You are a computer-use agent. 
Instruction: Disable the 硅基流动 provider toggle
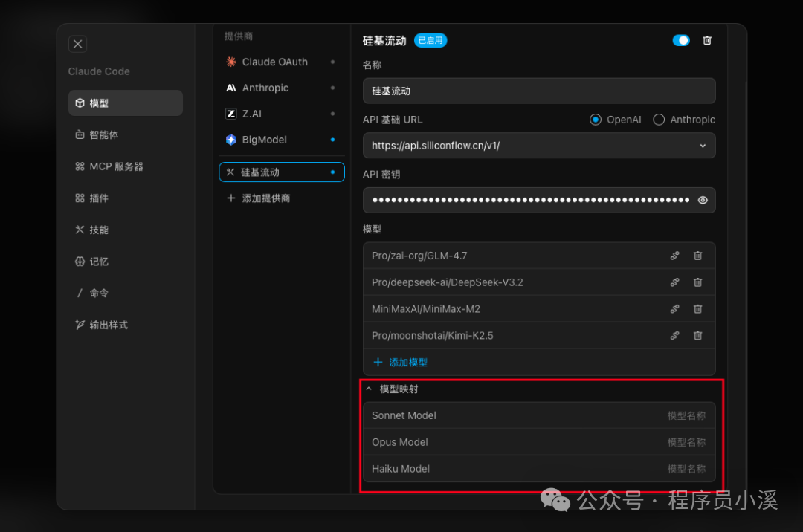681,41
